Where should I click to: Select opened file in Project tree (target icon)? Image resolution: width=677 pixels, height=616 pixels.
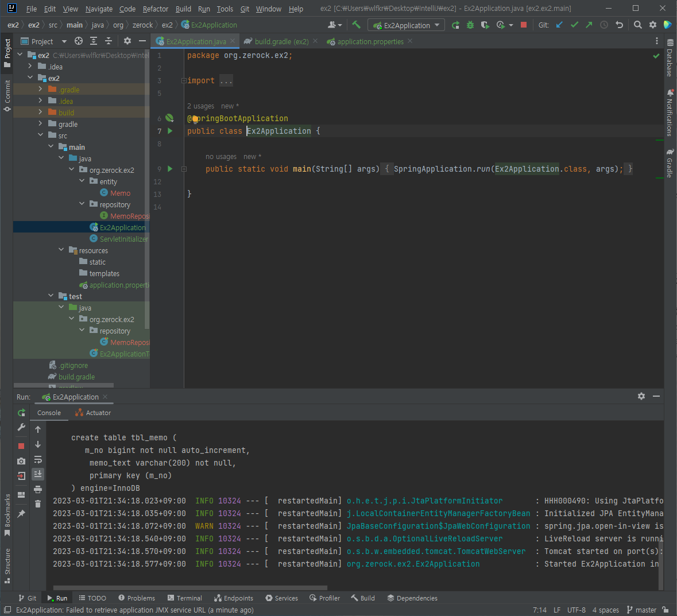coord(79,41)
